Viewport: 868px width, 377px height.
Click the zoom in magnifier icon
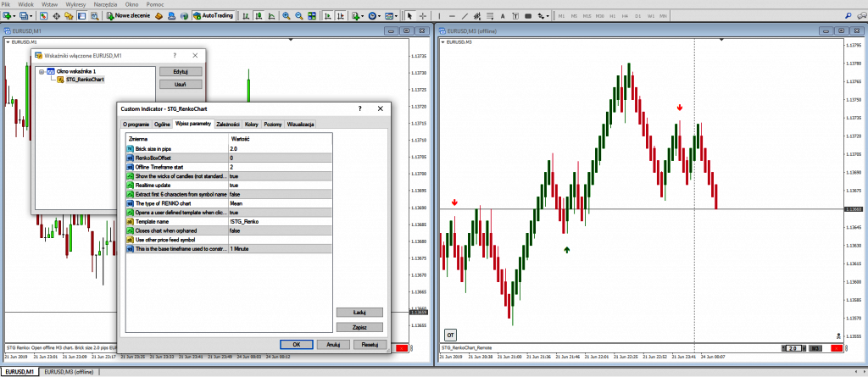tap(286, 15)
